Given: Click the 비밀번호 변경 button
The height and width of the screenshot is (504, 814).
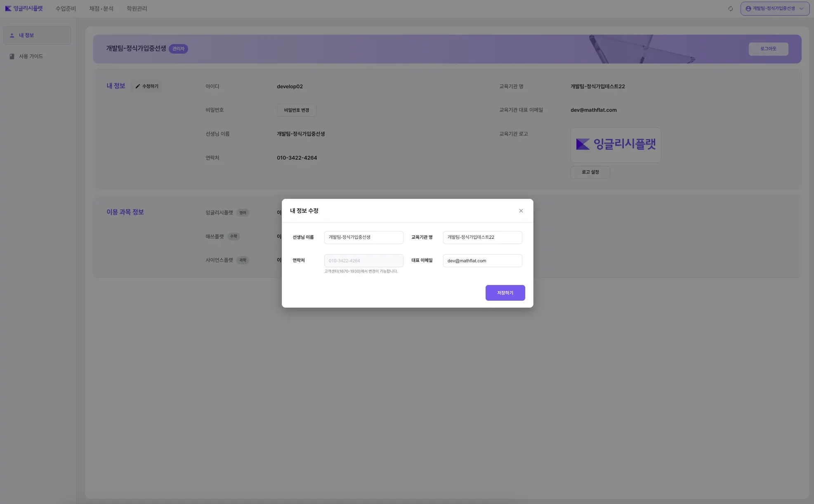Looking at the screenshot, I should click(x=296, y=110).
